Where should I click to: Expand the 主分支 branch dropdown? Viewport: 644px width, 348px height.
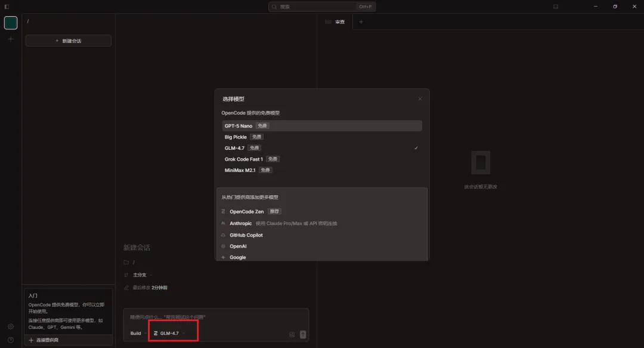tap(142, 275)
